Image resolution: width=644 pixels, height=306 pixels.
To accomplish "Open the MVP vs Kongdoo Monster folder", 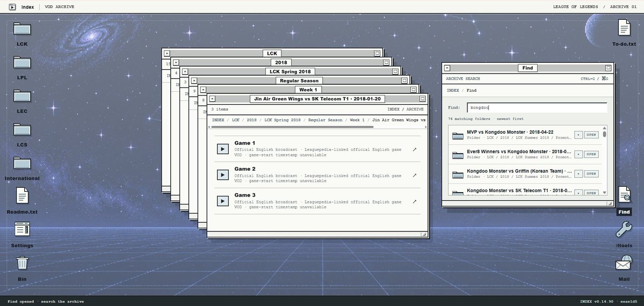I will 591,135.
